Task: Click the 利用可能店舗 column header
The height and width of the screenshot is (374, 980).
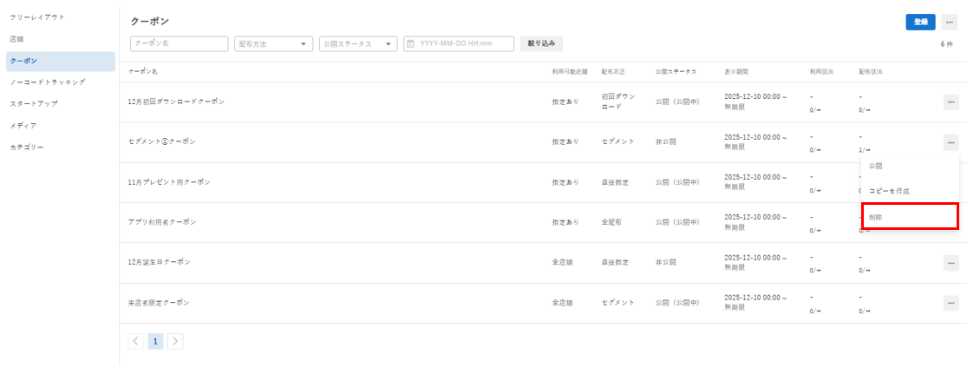Action: click(x=570, y=72)
